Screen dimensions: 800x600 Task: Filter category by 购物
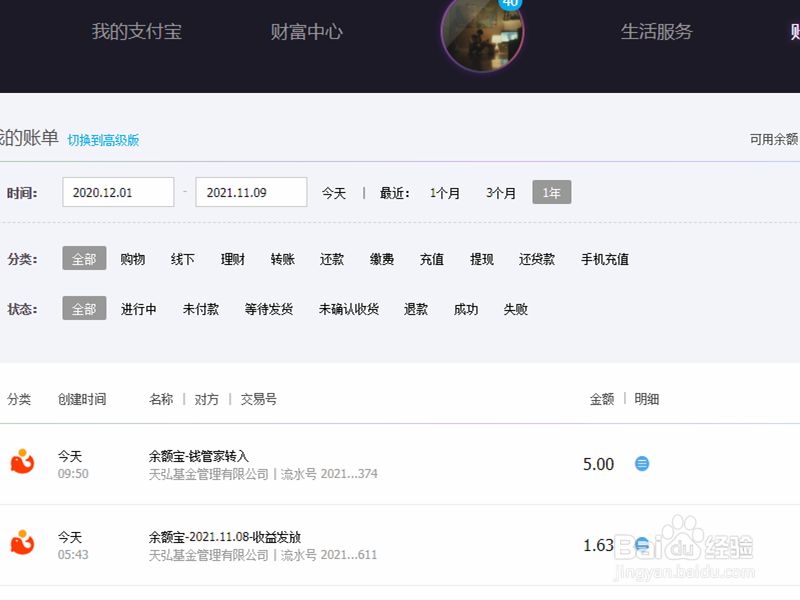pyautogui.click(x=133, y=259)
